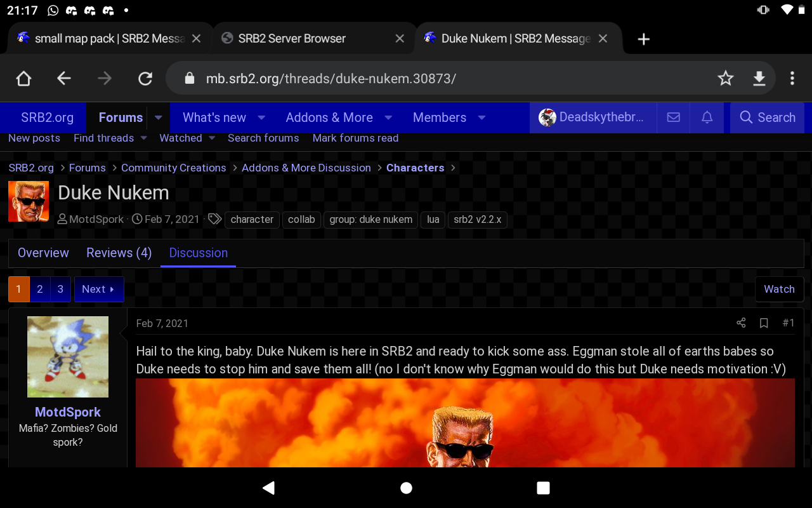Open the Deadskythebr... account menu
Screen dimensions: 812x508
(x=592, y=117)
